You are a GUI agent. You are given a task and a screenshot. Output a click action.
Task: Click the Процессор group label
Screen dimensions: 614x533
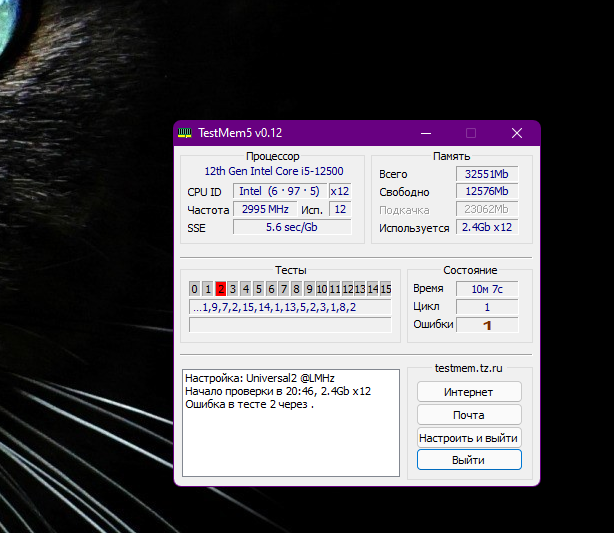point(273,156)
